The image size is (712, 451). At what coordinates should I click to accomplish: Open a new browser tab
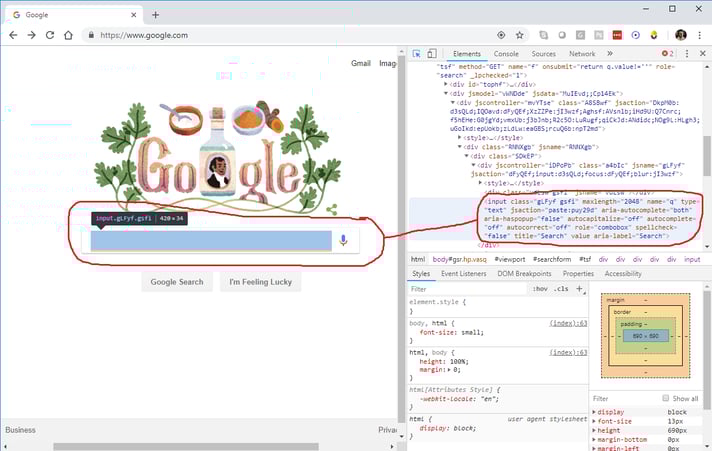tap(155, 15)
